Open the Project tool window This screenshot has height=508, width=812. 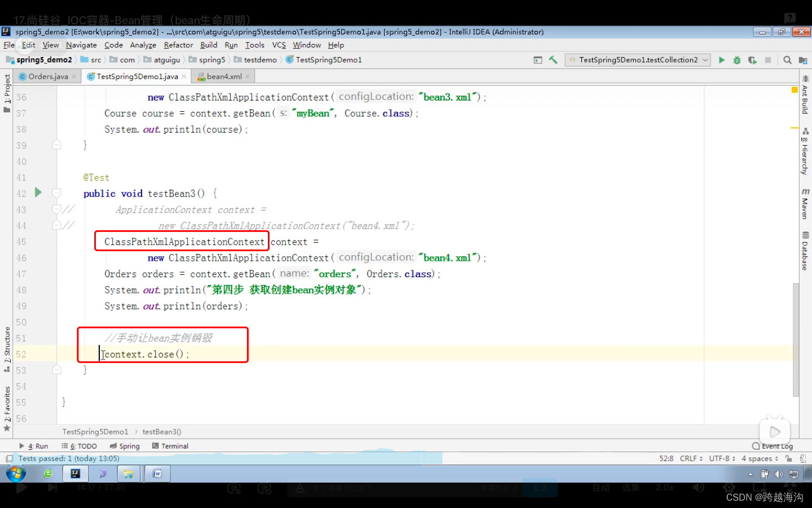click(7, 93)
